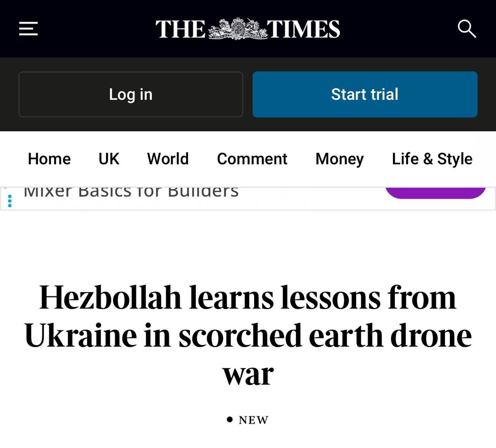This screenshot has height=448, width=496.
Task: Click the Hezbollah drone war headline
Action: coord(248,335)
